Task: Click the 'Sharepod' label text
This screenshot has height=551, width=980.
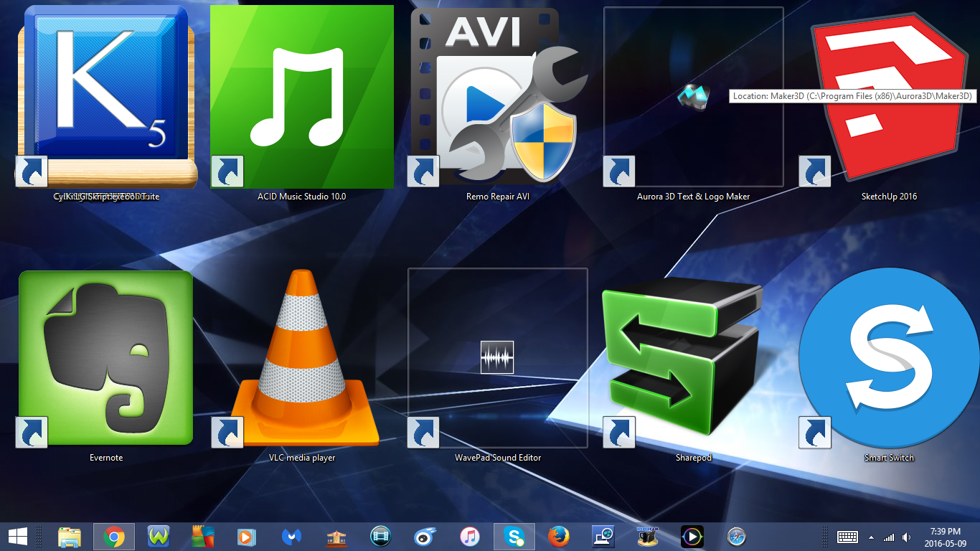Action: 694,458
